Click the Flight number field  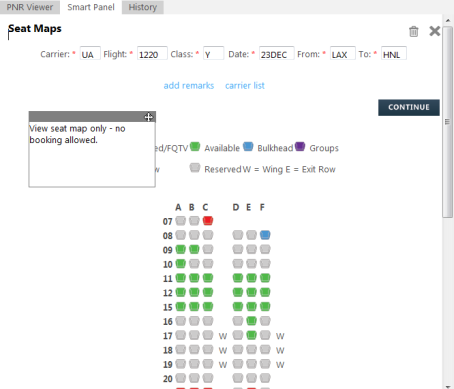pos(152,53)
